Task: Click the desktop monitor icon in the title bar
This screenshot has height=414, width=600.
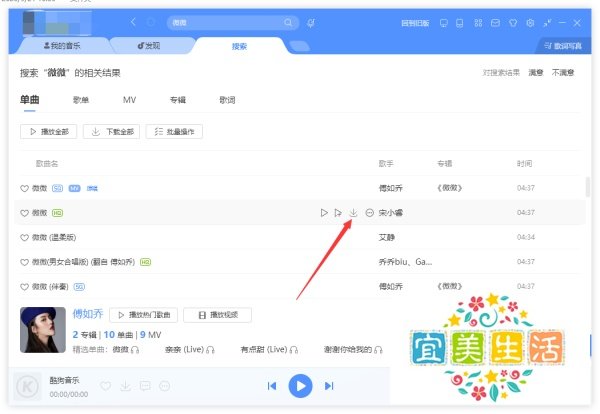Action: 443,23
